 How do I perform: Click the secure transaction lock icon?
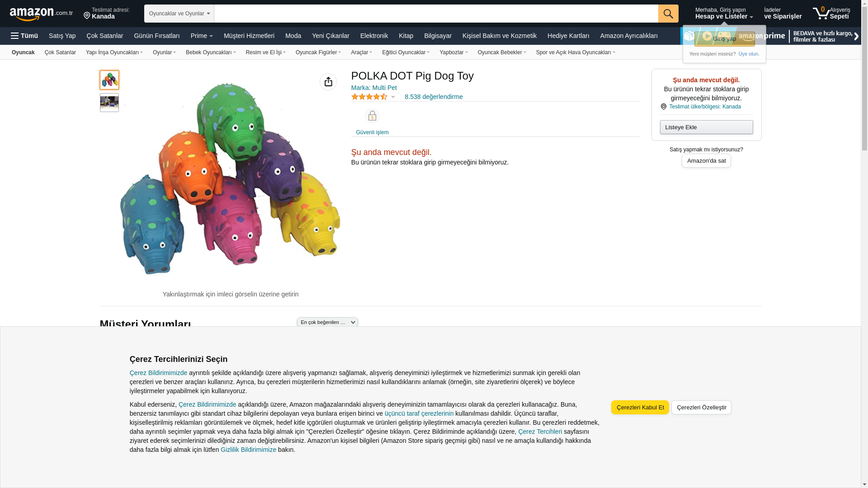point(372,116)
